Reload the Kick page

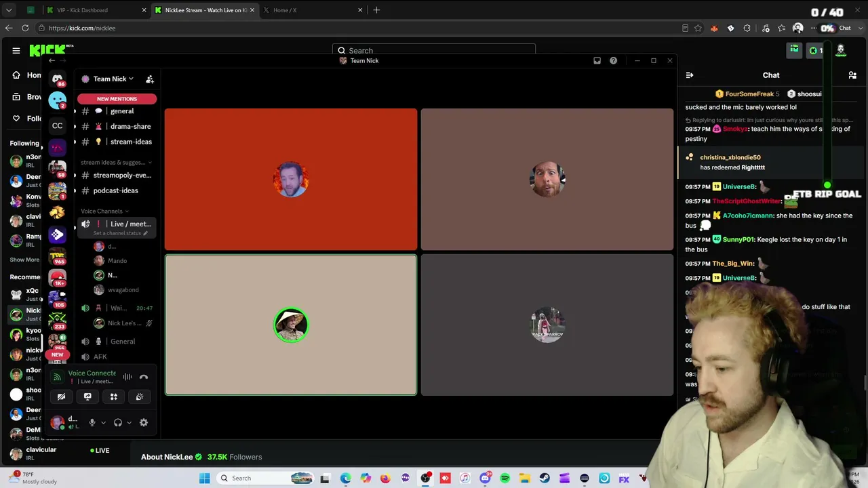[25, 28]
